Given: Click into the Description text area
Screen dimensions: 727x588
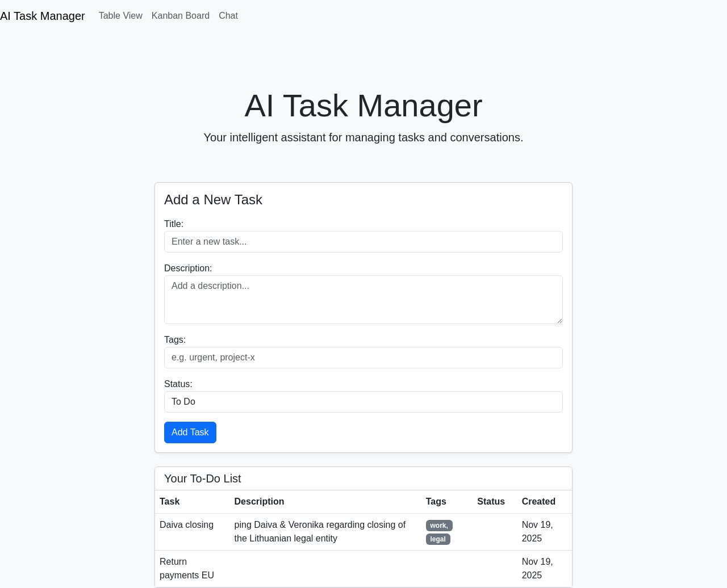Looking at the screenshot, I should click(363, 299).
